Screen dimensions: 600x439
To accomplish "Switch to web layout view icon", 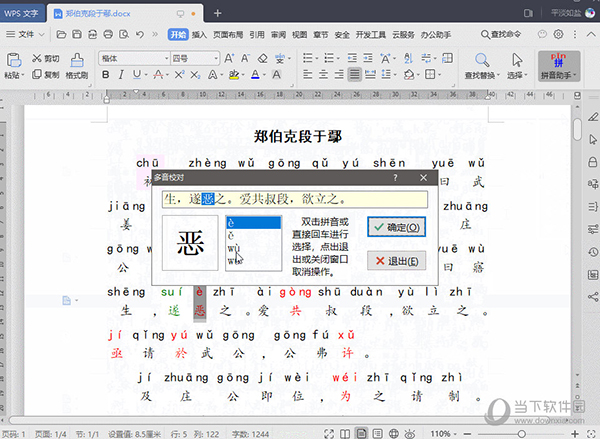I will 393,434.
